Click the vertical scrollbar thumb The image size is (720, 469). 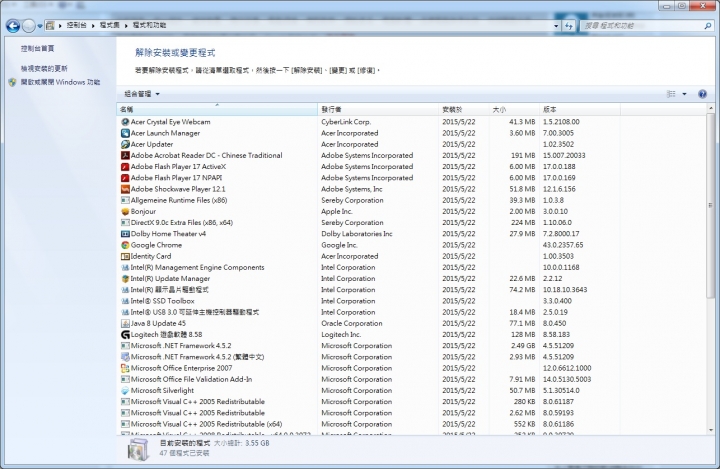(x=711, y=205)
